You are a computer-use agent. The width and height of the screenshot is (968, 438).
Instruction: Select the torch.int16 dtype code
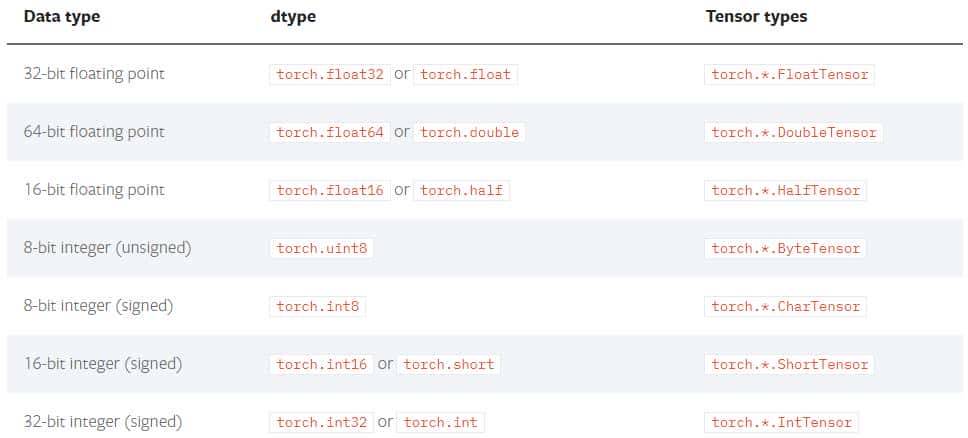pyautogui.click(x=321, y=364)
